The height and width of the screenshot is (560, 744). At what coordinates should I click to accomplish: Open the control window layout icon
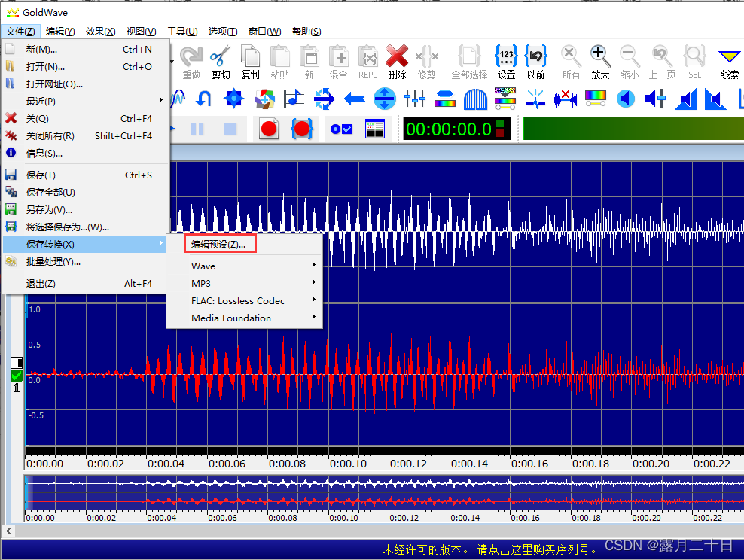coord(375,129)
